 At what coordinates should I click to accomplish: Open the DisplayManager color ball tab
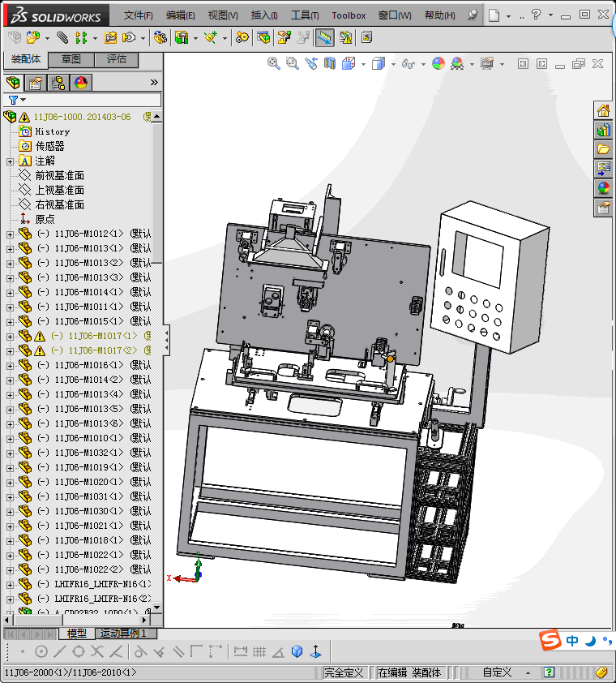point(80,83)
